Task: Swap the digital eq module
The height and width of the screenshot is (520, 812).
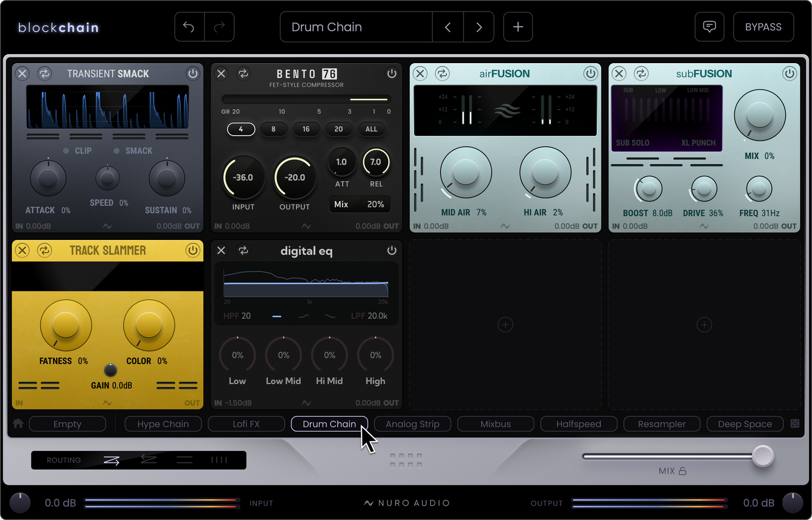Action: point(244,250)
